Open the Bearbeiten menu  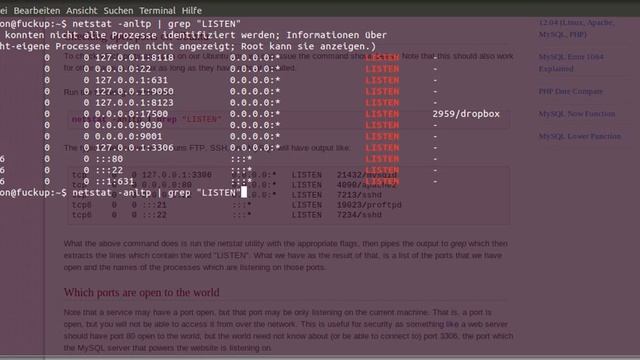tap(37, 11)
